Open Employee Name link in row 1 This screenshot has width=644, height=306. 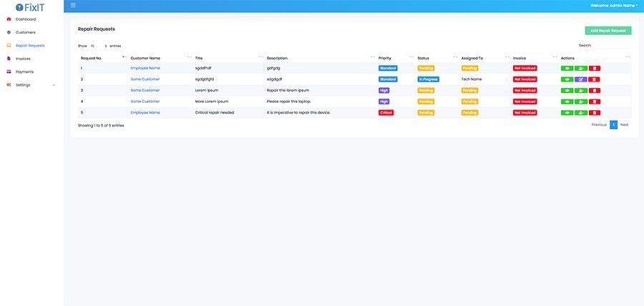[x=145, y=68]
